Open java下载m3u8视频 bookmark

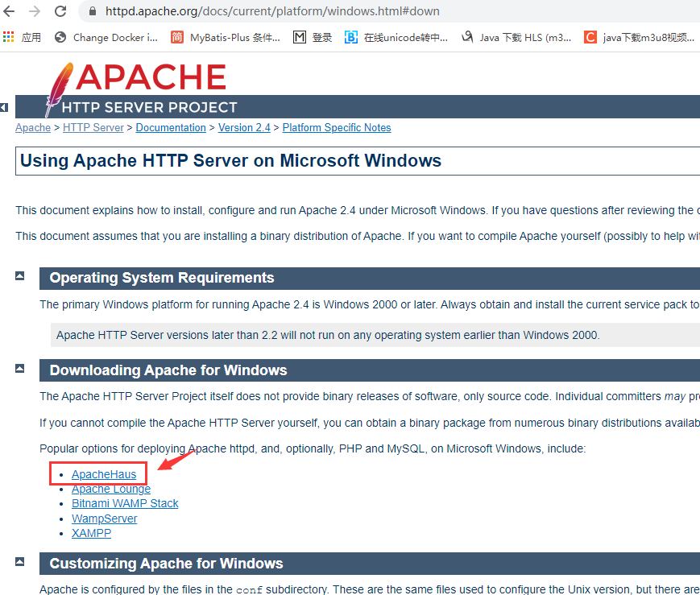640,38
